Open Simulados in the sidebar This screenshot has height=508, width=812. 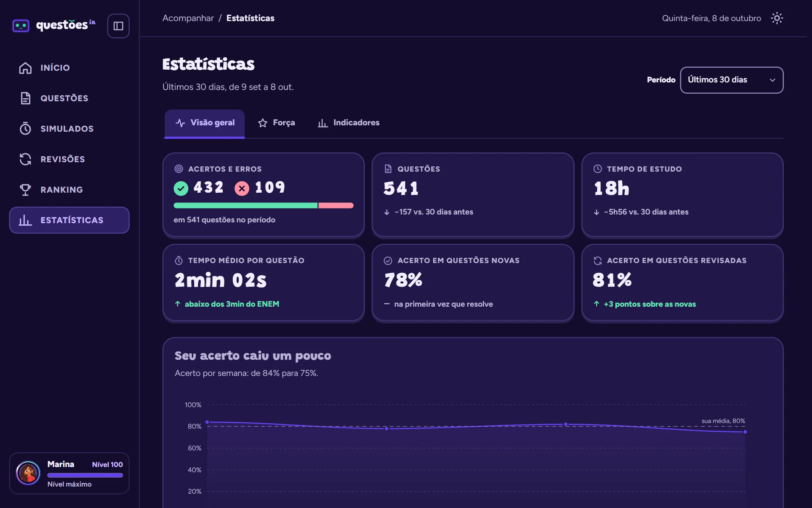tap(69, 129)
